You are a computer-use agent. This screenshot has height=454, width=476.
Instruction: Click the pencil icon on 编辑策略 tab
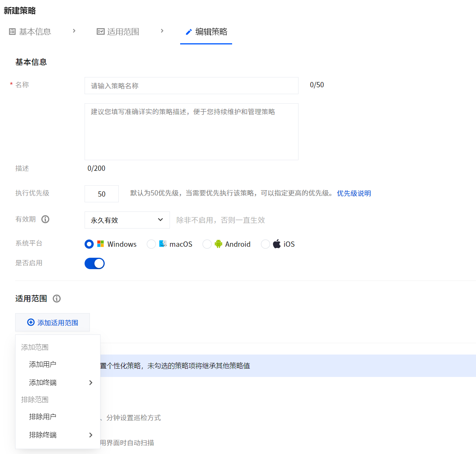click(189, 32)
